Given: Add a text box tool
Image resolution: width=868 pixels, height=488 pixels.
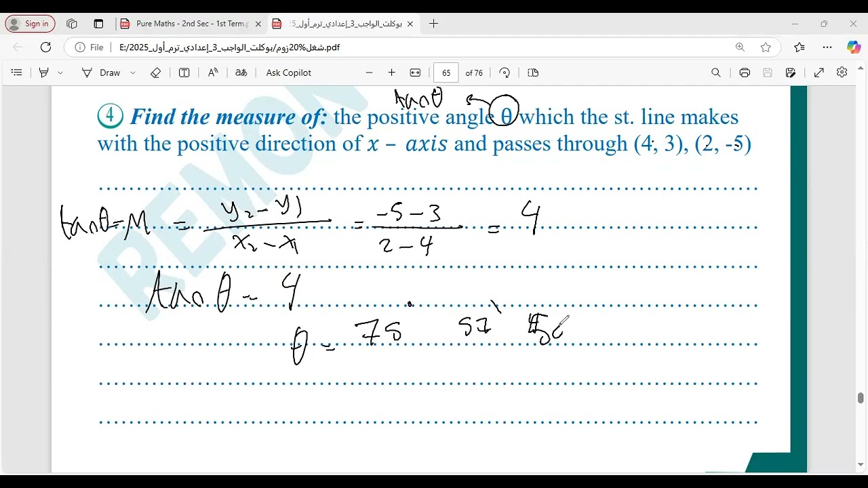Looking at the screenshot, I should click(184, 73).
